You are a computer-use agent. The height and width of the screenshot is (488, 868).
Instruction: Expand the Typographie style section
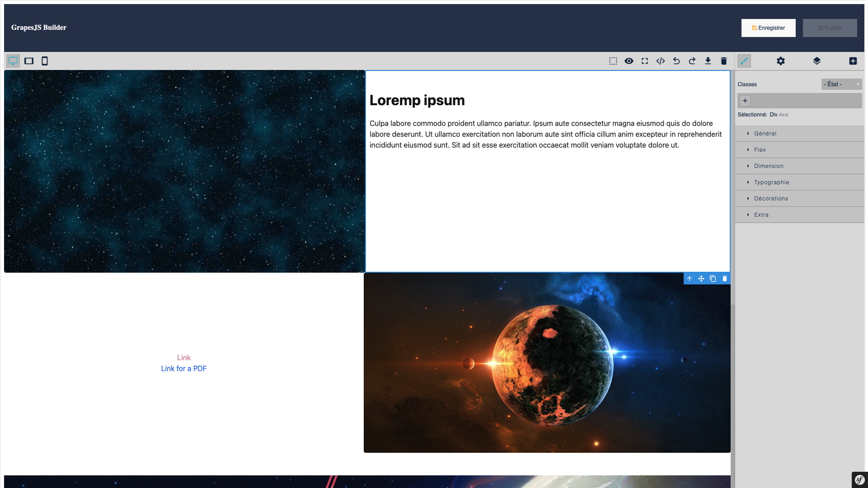[772, 182]
